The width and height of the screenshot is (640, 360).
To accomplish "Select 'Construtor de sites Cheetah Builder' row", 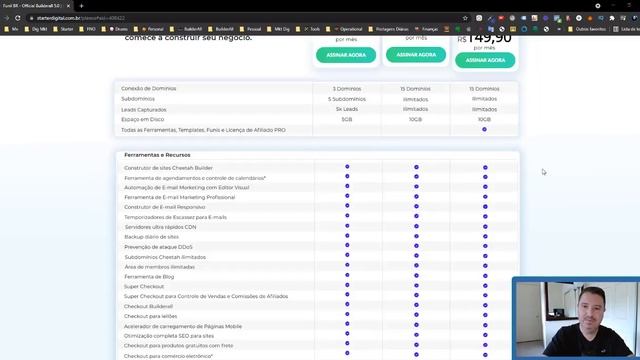I will pos(168,168).
